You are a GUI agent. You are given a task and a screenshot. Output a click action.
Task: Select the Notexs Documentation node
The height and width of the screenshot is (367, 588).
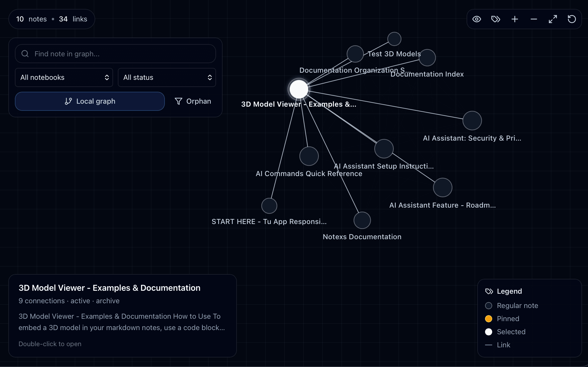pyautogui.click(x=362, y=220)
